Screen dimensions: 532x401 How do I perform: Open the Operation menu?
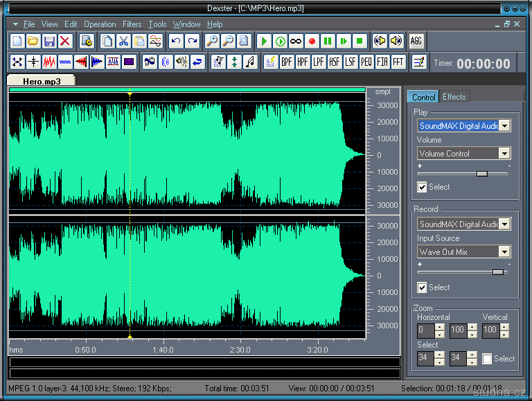coord(100,24)
